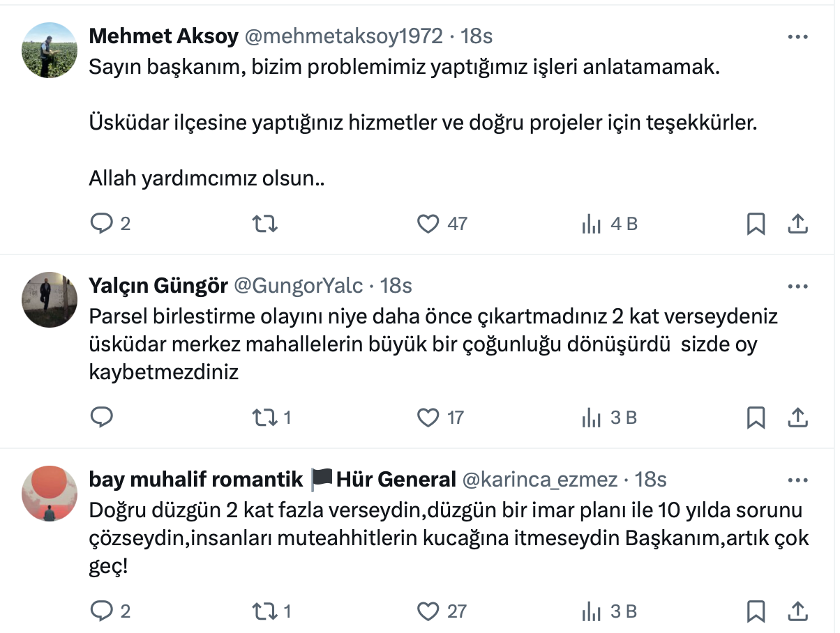View analytics of karinca_ezmez tweet
The image size is (840, 633).
592,611
